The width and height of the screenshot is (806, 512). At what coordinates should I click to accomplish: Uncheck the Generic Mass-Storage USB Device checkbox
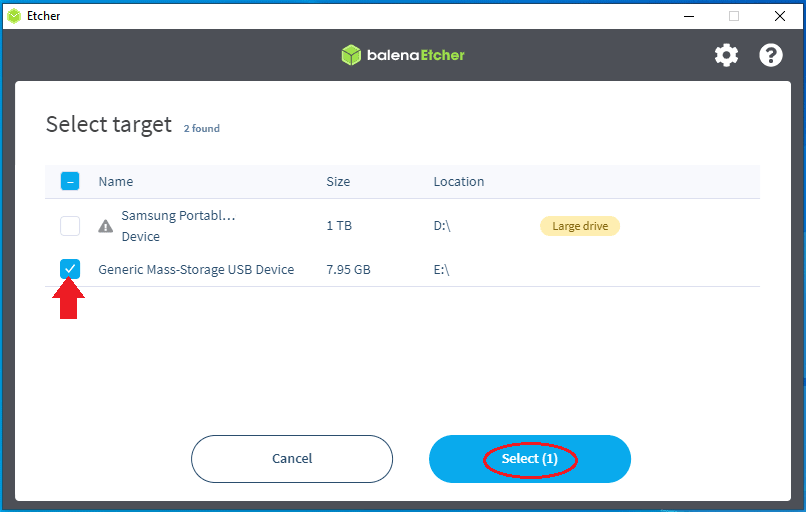pyautogui.click(x=70, y=268)
